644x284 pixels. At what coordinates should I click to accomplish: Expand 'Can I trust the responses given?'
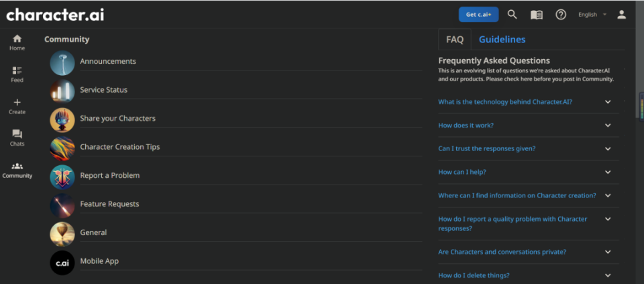tap(529, 149)
